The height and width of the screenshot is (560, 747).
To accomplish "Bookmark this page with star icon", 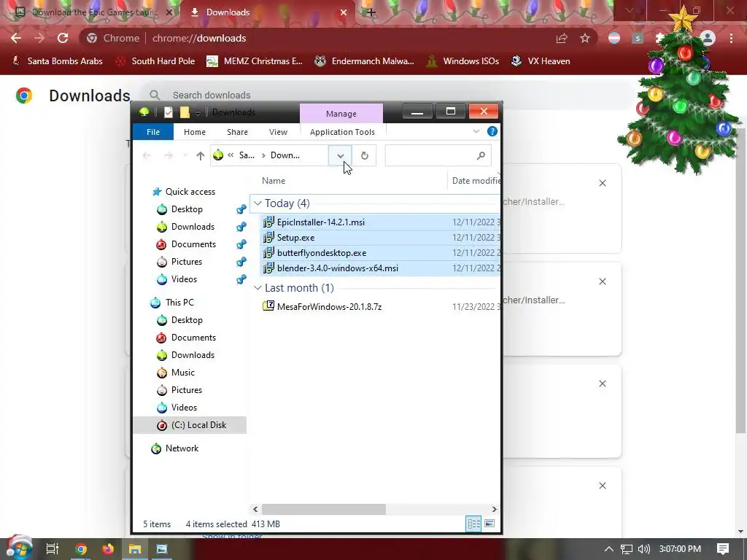I will pyautogui.click(x=584, y=38).
